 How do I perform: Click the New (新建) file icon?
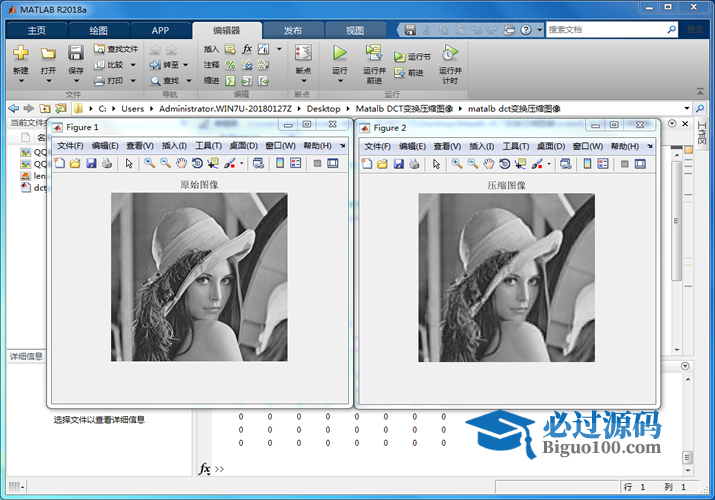[21, 53]
